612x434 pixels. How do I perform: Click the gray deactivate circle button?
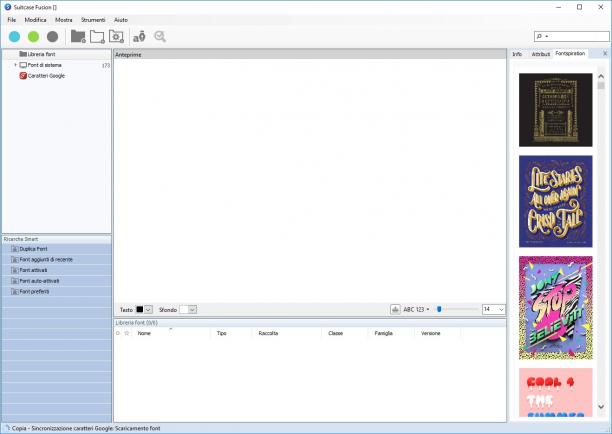(x=52, y=37)
